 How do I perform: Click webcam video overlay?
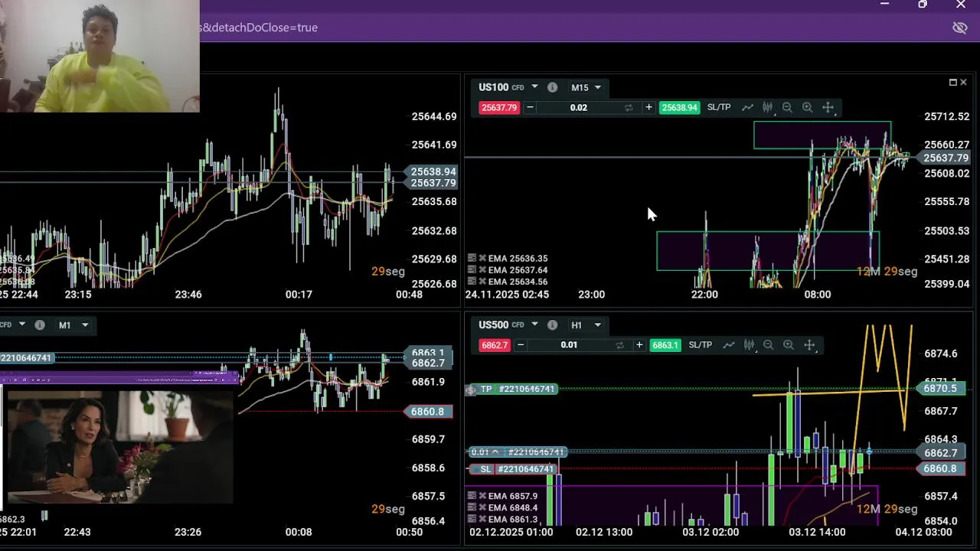pos(100,56)
